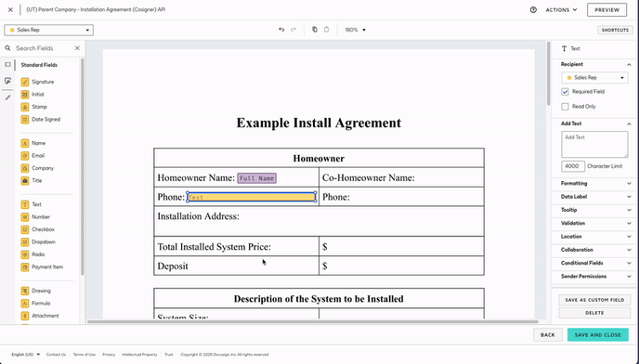Select the Email field icon

tap(25, 156)
